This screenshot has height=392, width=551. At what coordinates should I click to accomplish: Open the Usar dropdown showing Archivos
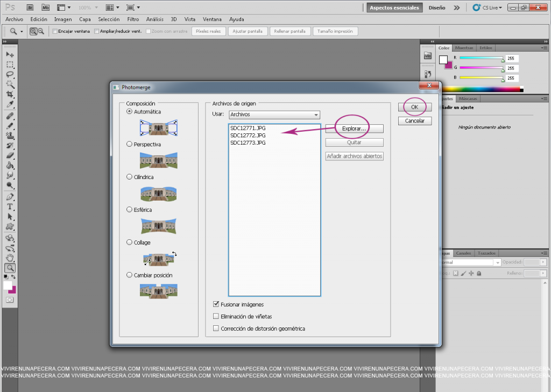(x=274, y=115)
